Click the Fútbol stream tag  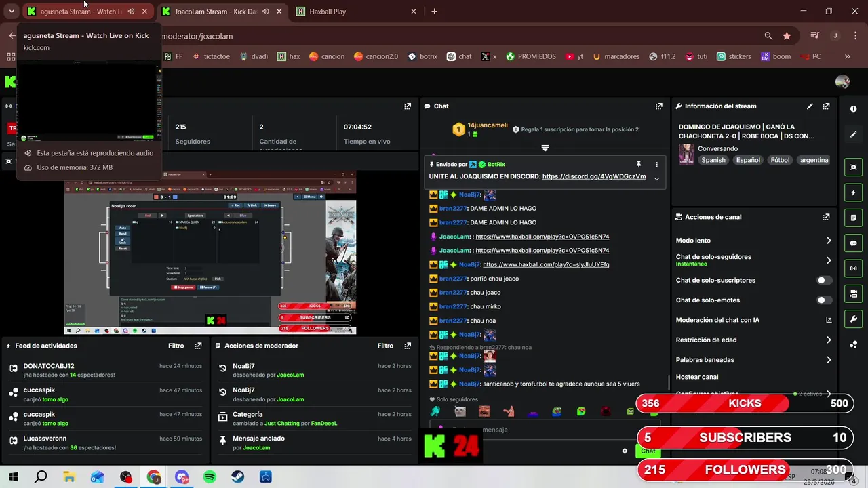pyautogui.click(x=780, y=160)
